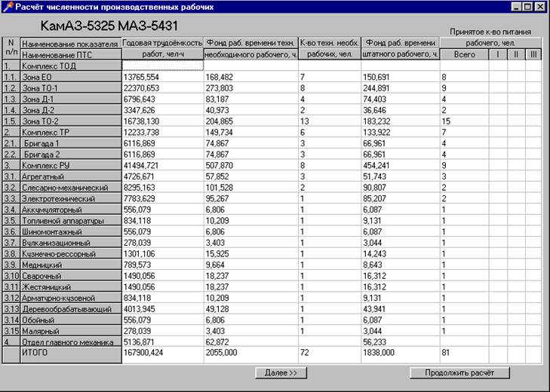Image resolution: width=550 pixels, height=392 pixels.
Task: Click cell value 204,865
Action: pyautogui.click(x=220, y=121)
